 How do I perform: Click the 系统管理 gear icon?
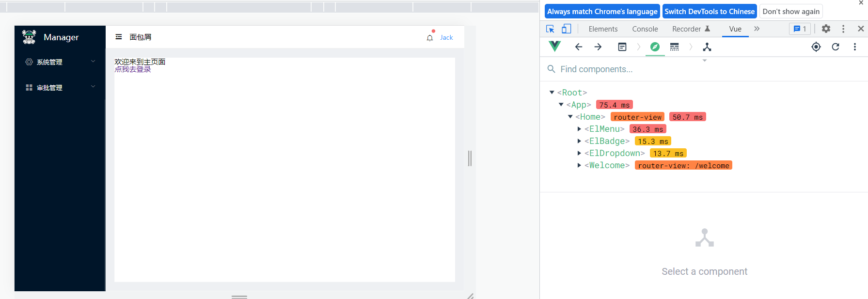coord(29,62)
